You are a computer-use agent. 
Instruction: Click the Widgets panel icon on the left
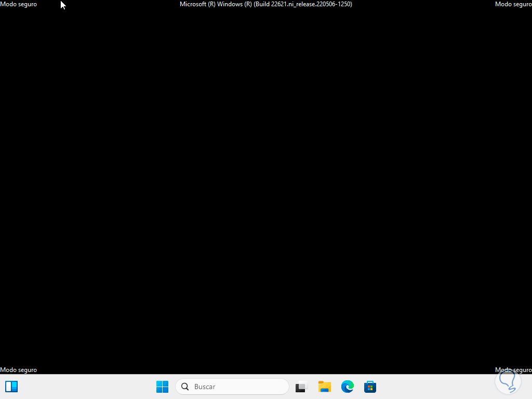(x=11, y=387)
